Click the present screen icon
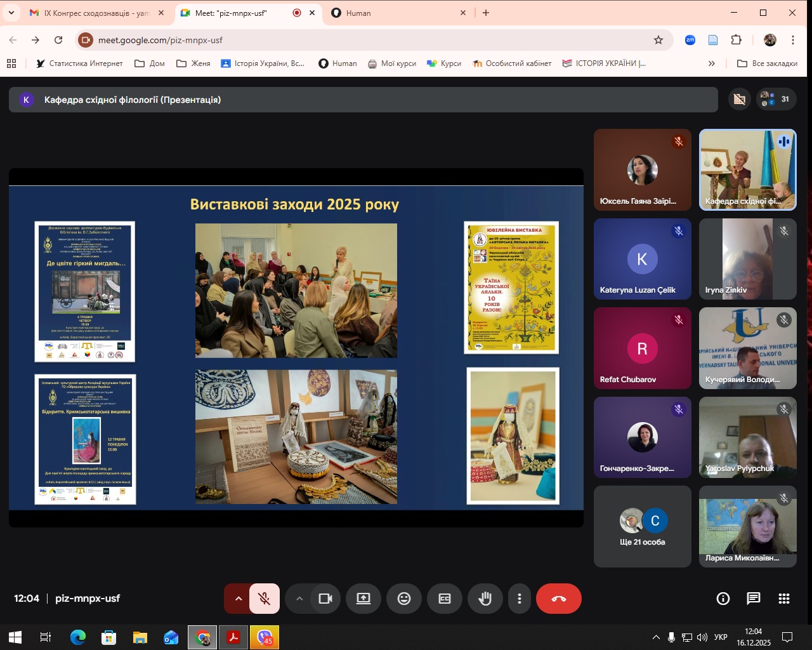Image resolution: width=812 pixels, height=650 pixels. pyautogui.click(x=363, y=599)
